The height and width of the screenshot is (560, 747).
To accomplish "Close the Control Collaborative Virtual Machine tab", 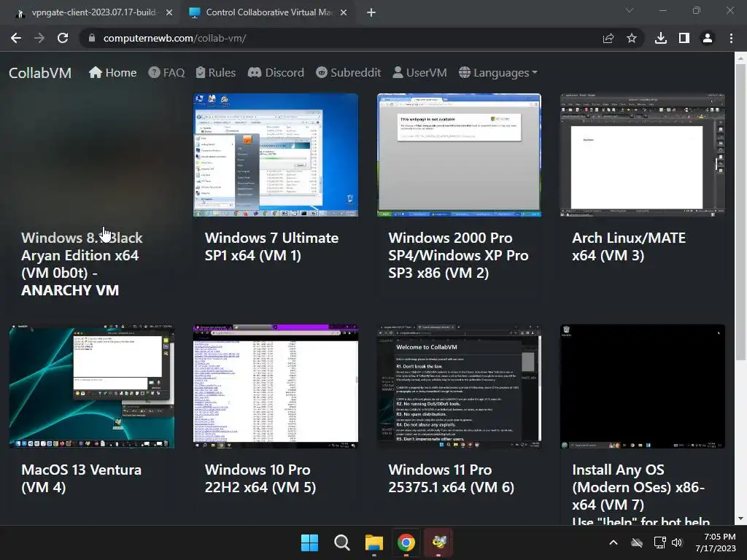I will 344,12.
